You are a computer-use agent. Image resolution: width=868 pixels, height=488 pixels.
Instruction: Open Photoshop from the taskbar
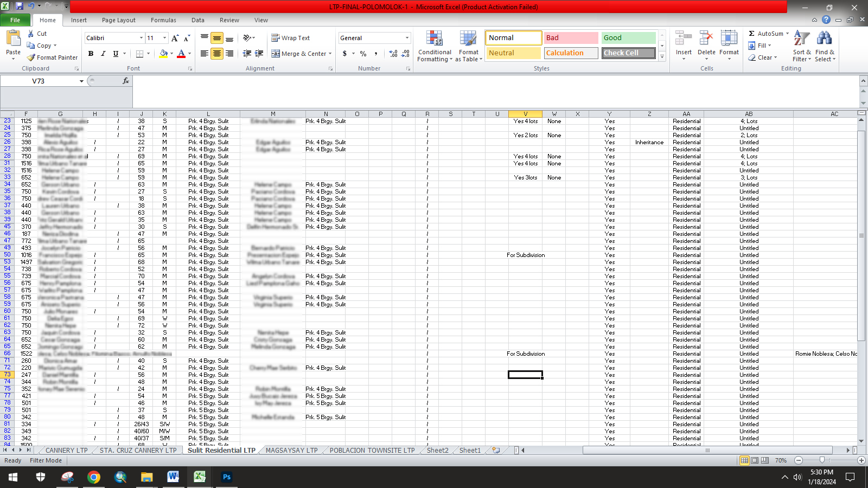[227, 477]
